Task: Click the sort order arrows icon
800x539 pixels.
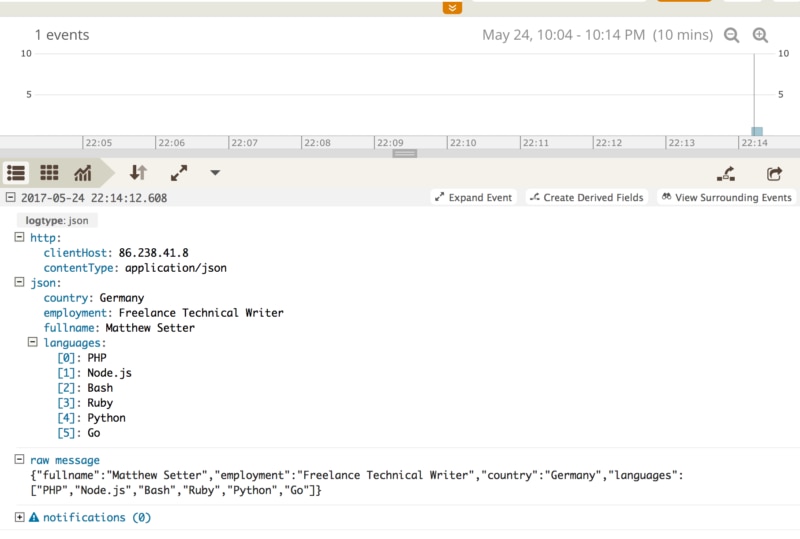Action: pos(138,173)
